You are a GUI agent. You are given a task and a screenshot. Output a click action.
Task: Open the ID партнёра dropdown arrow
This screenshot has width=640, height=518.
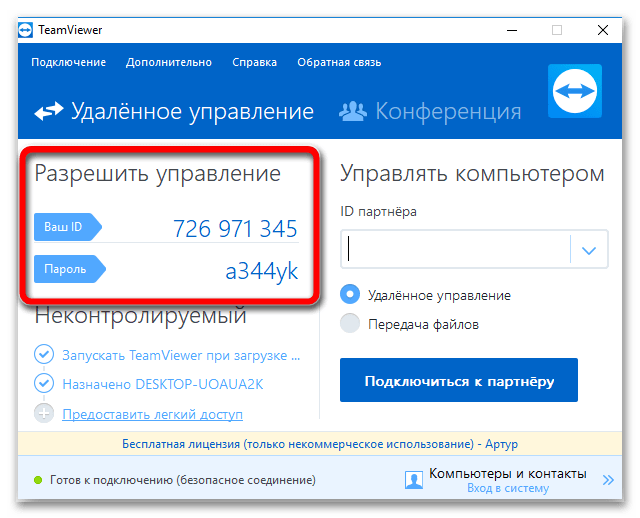click(x=589, y=250)
